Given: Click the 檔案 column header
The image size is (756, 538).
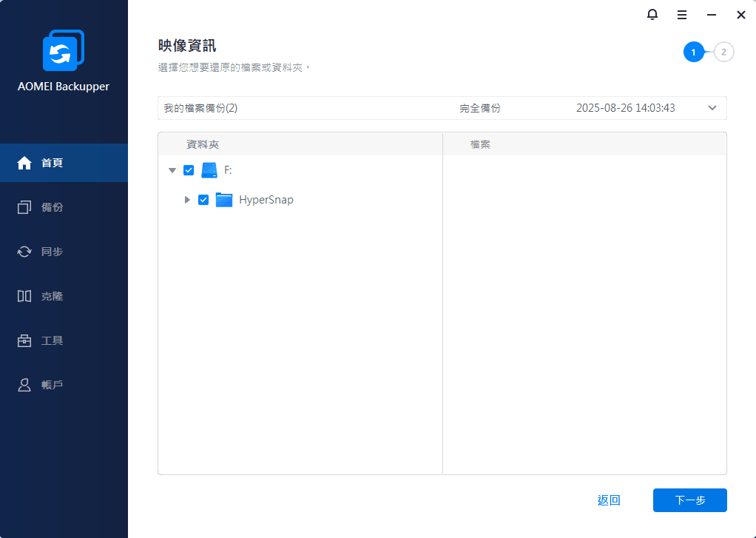Looking at the screenshot, I should click(480, 144).
